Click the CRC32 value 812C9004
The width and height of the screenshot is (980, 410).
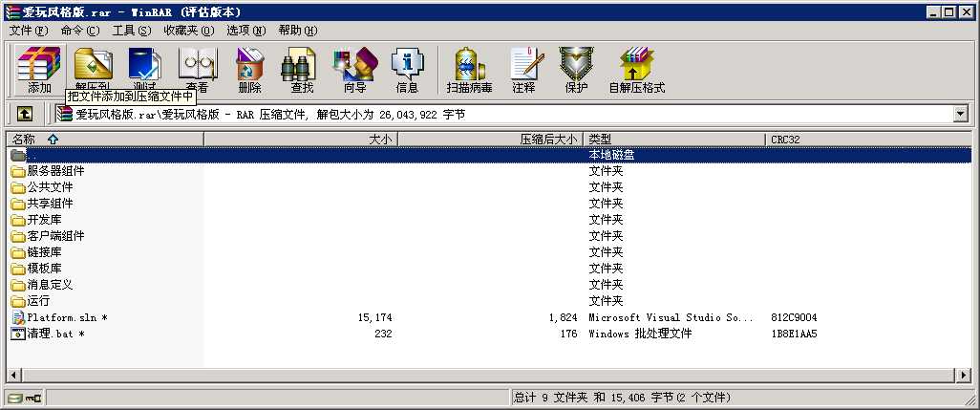click(794, 317)
